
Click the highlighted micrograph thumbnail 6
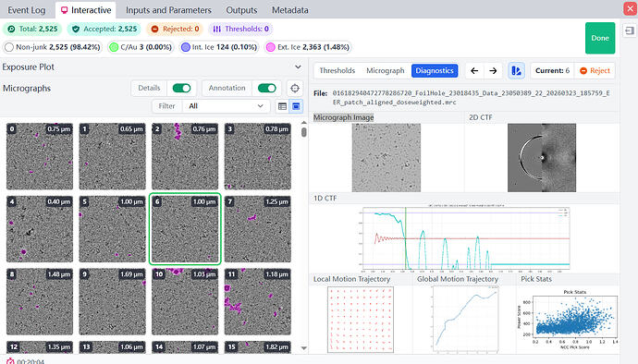pos(185,229)
